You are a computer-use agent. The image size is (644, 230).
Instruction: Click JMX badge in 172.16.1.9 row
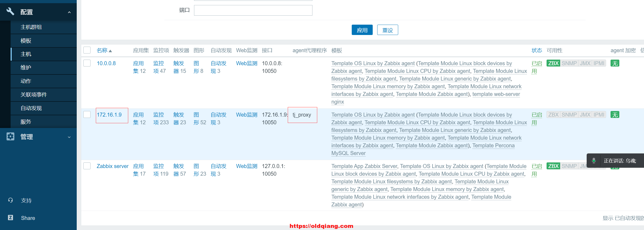pyautogui.click(x=585, y=115)
